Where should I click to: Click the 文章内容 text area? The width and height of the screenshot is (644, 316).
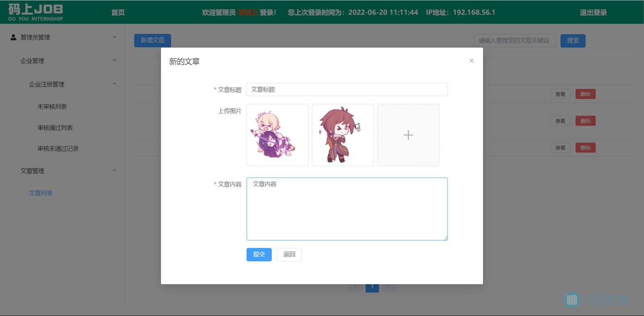(x=347, y=209)
